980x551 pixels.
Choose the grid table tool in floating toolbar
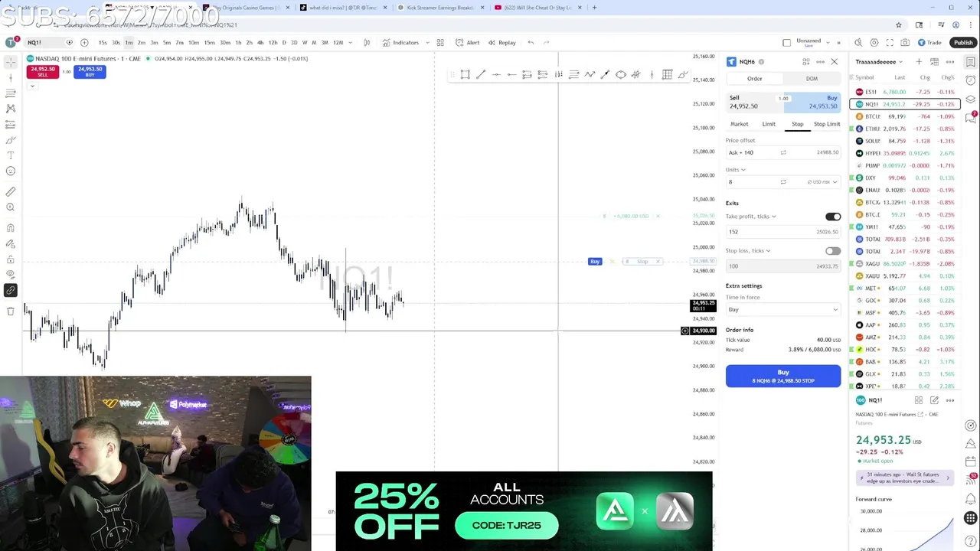coord(667,74)
